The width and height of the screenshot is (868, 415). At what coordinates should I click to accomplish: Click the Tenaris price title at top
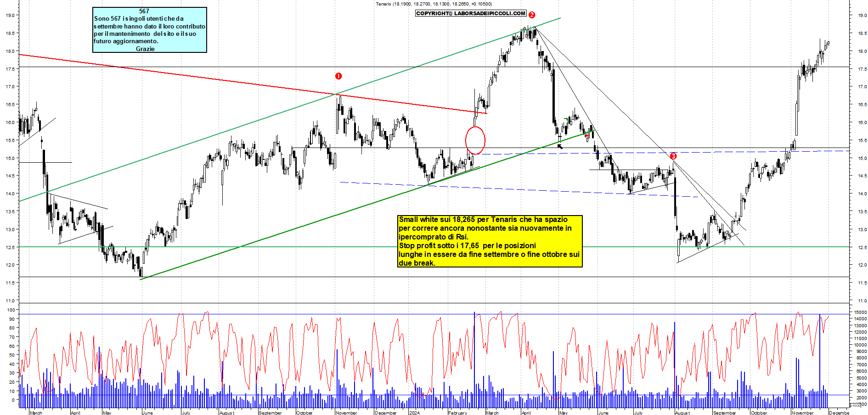[x=434, y=4]
